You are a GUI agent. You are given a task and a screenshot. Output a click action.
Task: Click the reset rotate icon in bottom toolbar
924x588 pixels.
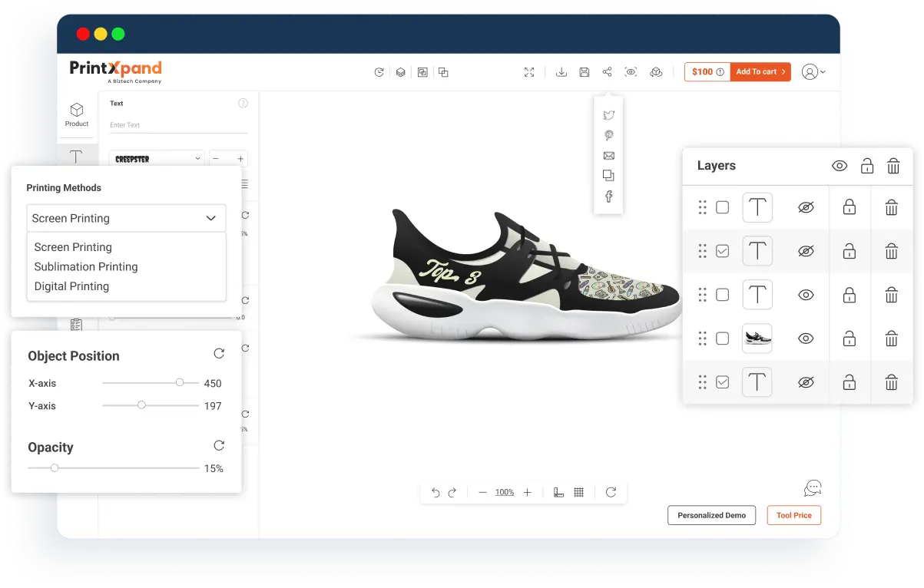611,493
